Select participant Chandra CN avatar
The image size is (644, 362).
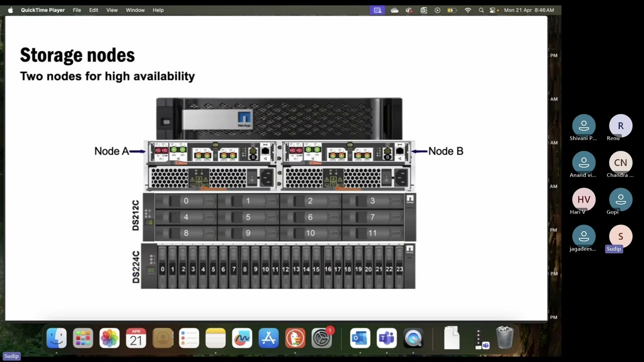coord(620,162)
